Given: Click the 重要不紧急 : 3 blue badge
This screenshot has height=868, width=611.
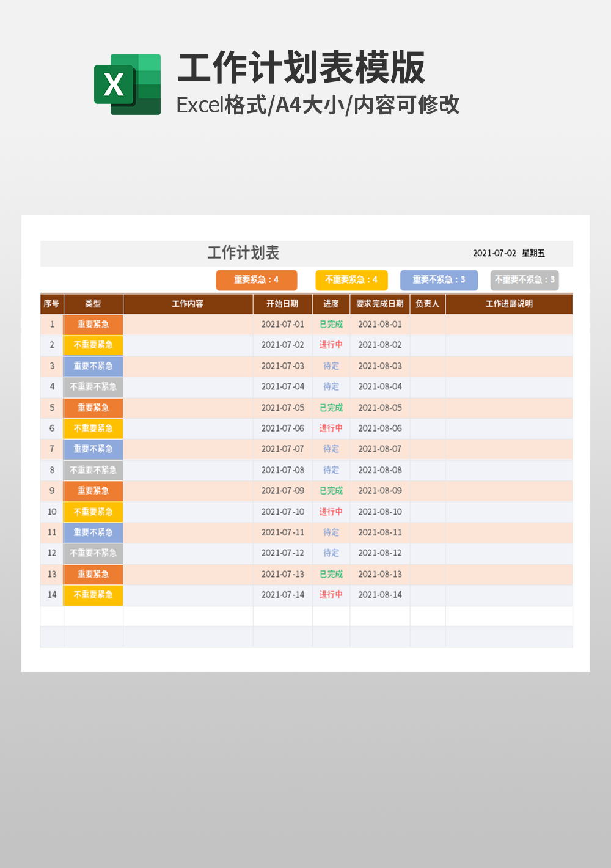Looking at the screenshot, I should click(439, 280).
